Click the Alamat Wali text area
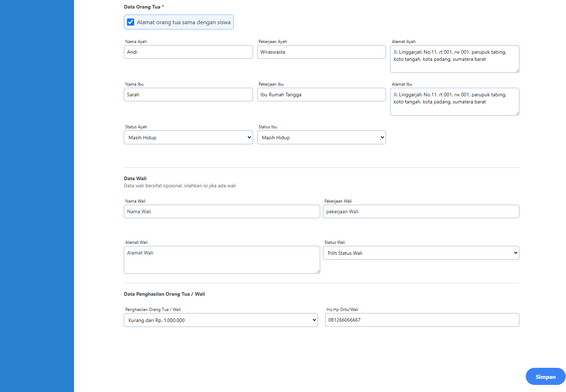 tap(222, 260)
